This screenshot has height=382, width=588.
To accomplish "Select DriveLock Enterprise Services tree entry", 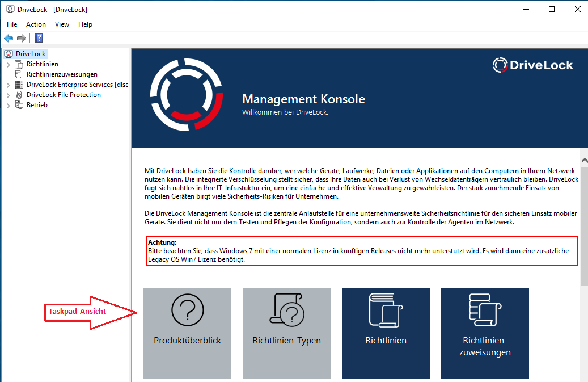I will 77,85.
